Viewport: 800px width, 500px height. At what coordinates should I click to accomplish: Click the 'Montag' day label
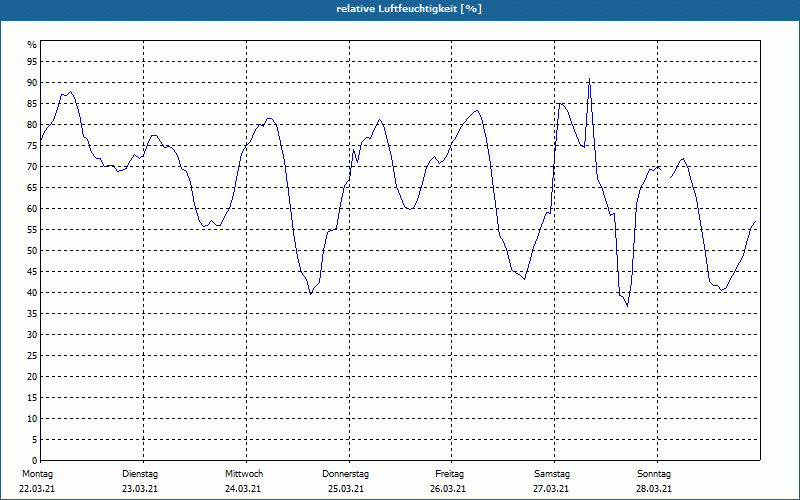point(37,474)
